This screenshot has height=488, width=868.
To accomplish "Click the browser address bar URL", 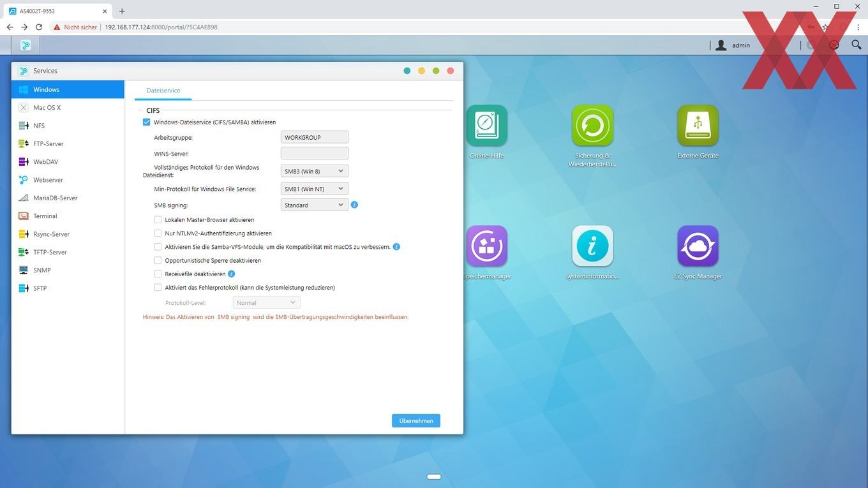I will (x=161, y=27).
